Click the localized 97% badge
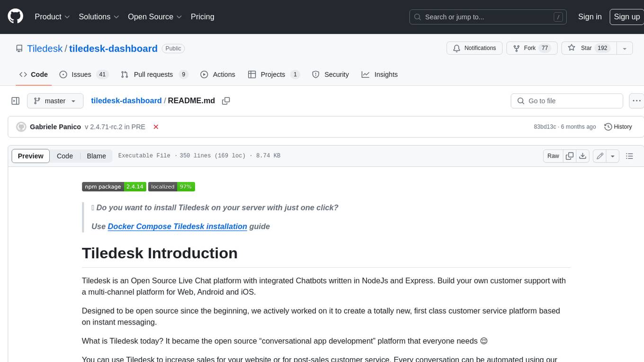644x362 pixels. pyautogui.click(x=171, y=187)
